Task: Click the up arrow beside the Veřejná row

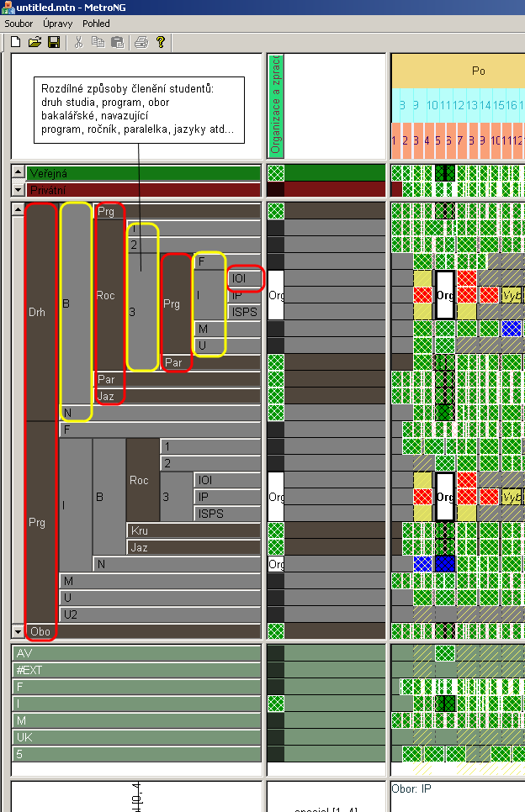Action: click(x=18, y=172)
